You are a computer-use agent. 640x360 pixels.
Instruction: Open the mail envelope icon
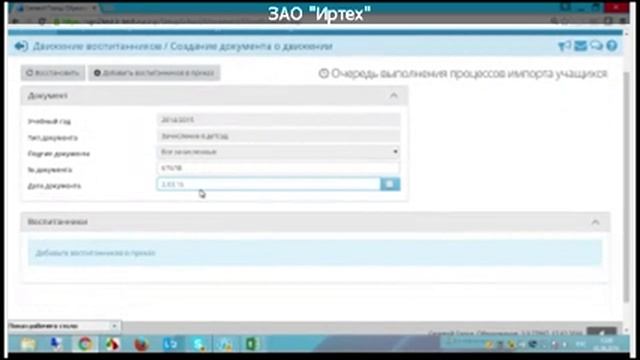point(580,46)
